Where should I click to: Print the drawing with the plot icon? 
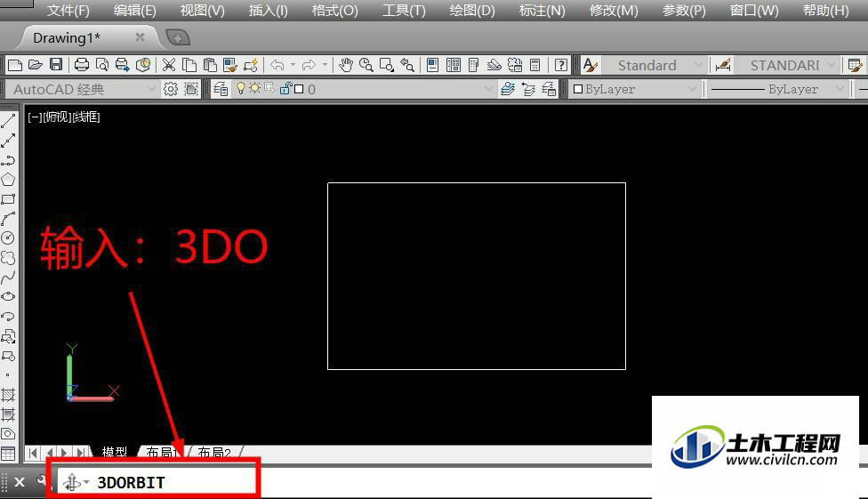[82, 65]
